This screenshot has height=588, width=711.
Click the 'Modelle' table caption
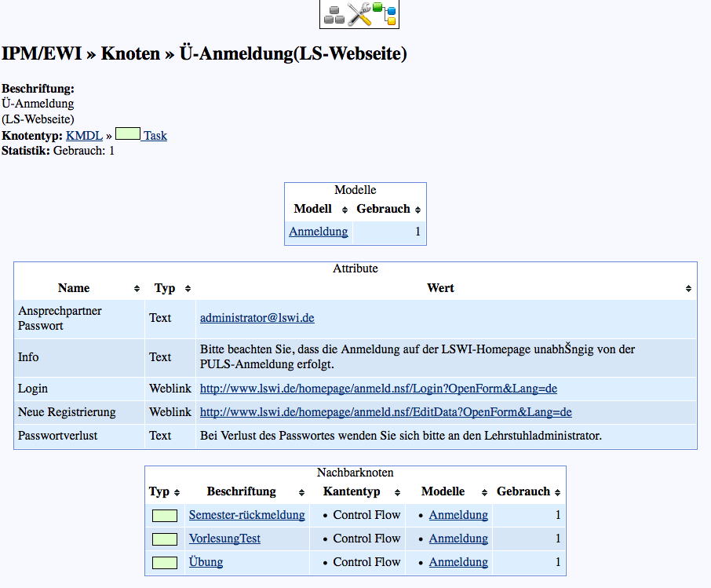[x=355, y=190]
